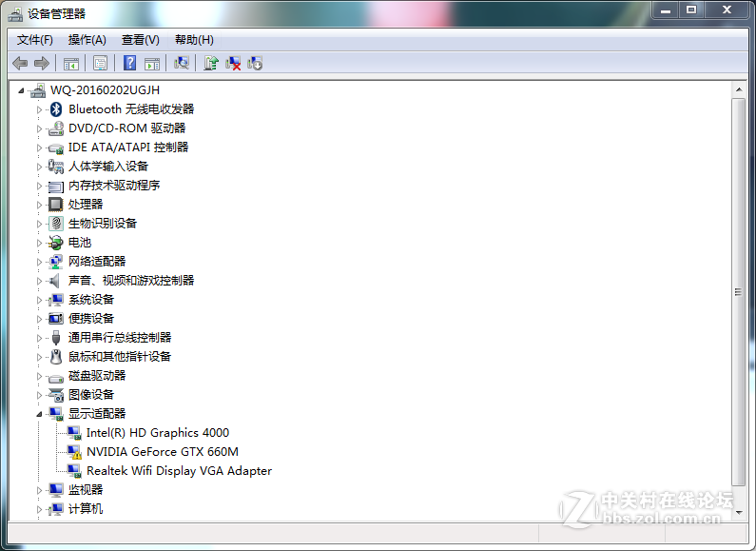Screen dimensions: 756x551
Task: Collapse the WQ-20160202UGJH root node
Action: point(21,90)
